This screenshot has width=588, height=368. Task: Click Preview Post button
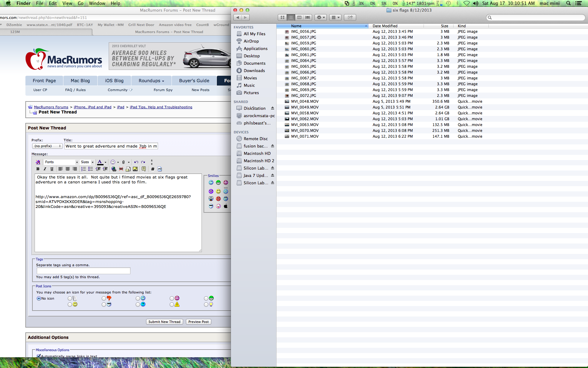coord(198,322)
